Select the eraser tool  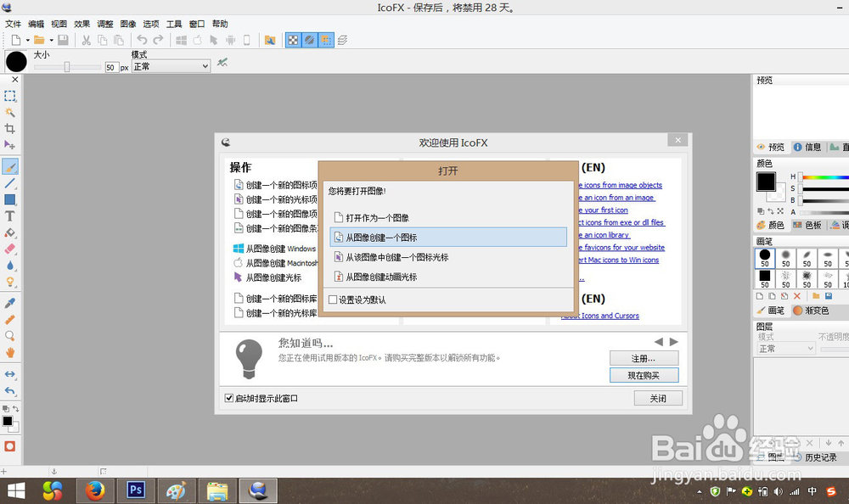point(9,249)
